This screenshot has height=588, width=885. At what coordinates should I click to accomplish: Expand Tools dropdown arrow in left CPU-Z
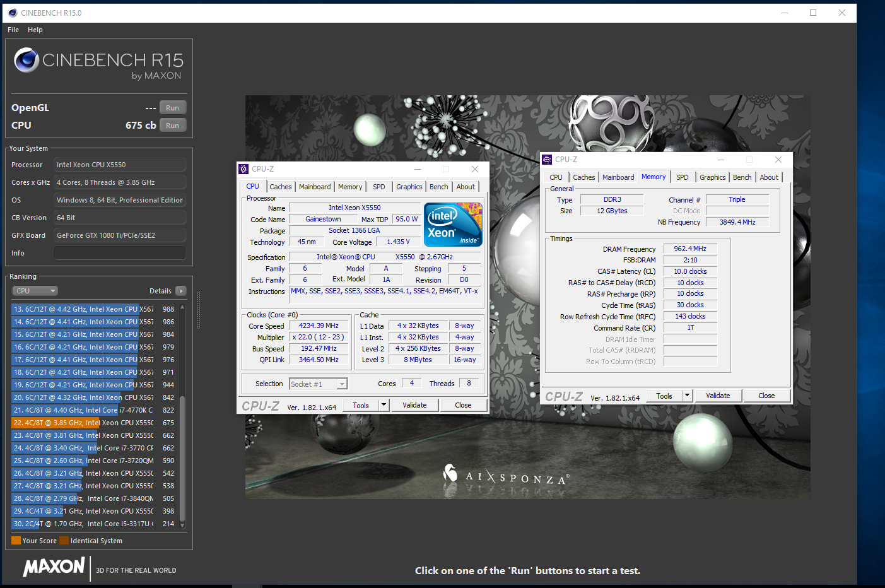384,406
